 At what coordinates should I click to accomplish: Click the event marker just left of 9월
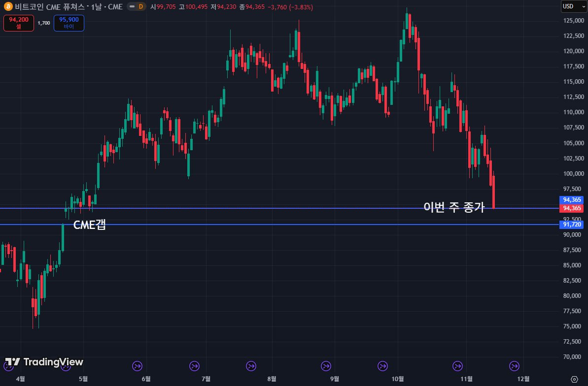pyautogui.click(x=326, y=366)
